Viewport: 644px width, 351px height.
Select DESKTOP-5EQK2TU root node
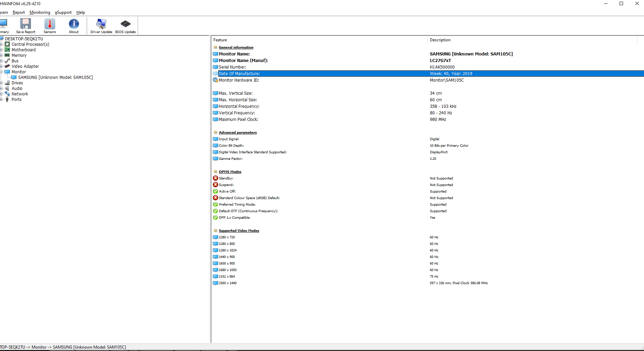pyautogui.click(x=24, y=39)
